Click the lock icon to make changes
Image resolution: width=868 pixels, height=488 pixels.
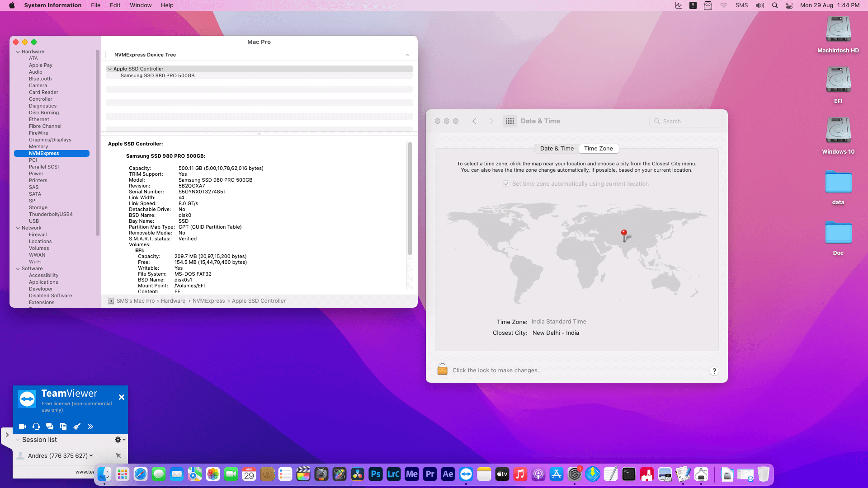[442, 370]
